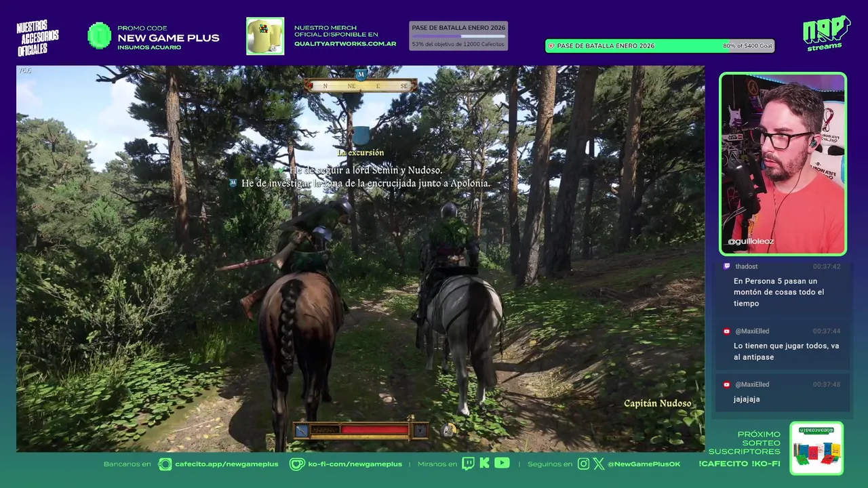Click the green coin promo code icon
The image size is (868, 488).
point(100,36)
